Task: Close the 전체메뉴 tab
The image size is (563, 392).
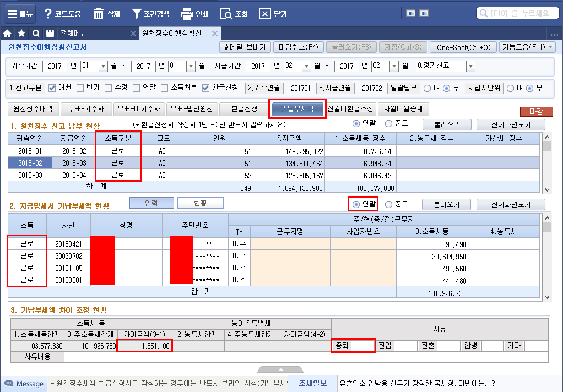Action: (x=133, y=34)
